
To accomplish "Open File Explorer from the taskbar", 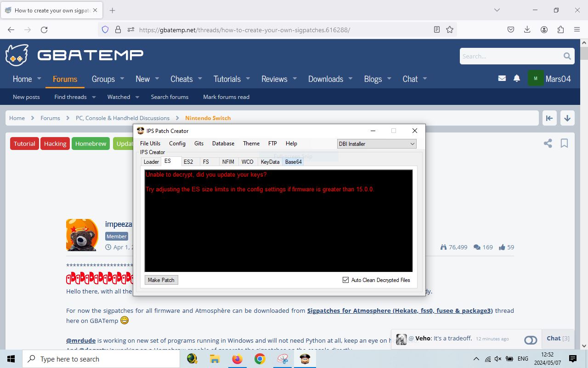I will click(x=215, y=359).
